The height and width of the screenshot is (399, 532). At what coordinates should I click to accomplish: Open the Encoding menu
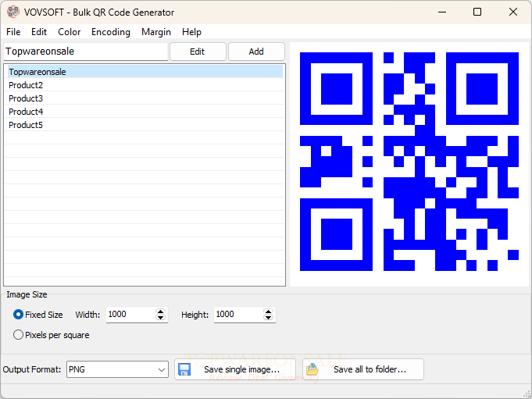111,32
